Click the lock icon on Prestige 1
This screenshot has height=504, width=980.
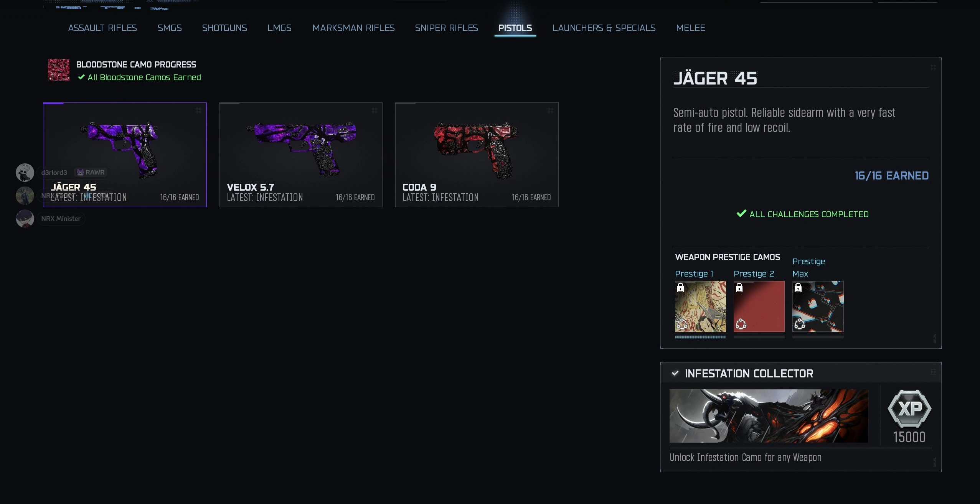(680, 288)
